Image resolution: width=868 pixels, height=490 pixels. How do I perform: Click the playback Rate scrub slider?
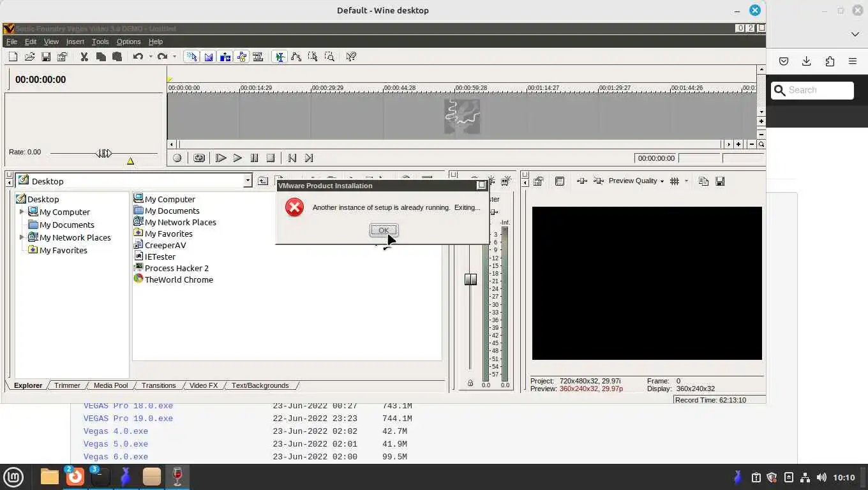coord(104,153)
